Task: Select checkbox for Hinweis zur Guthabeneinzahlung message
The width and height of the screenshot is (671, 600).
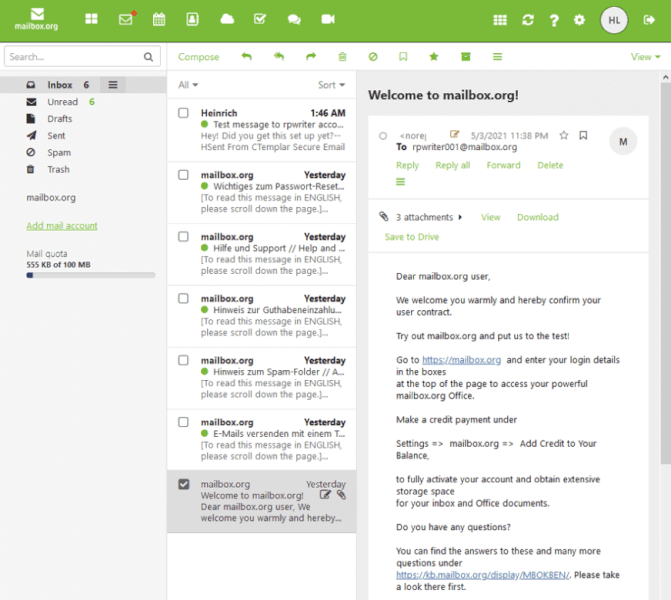Action: 183,298
